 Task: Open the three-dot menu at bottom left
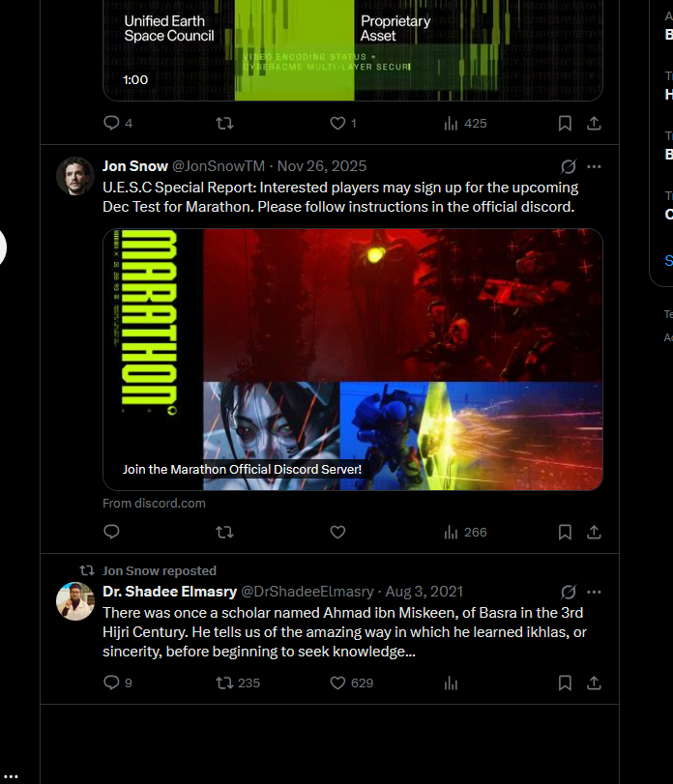[11, 776]
